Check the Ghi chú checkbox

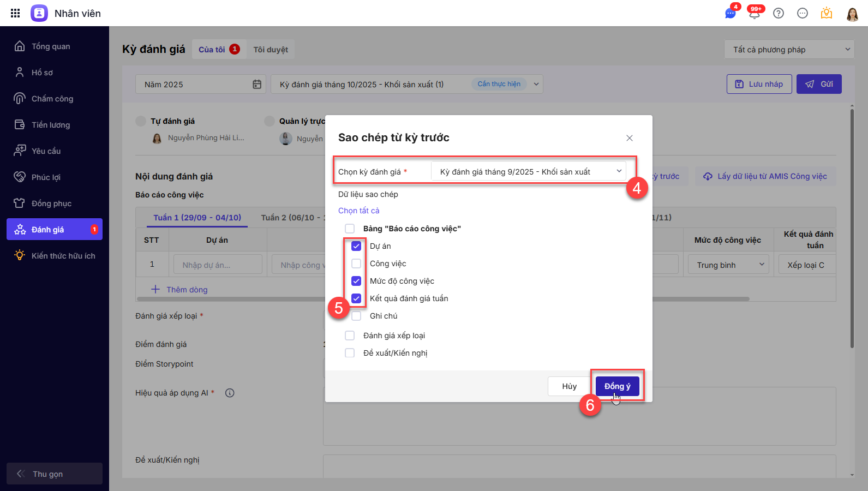pos(356,316)
